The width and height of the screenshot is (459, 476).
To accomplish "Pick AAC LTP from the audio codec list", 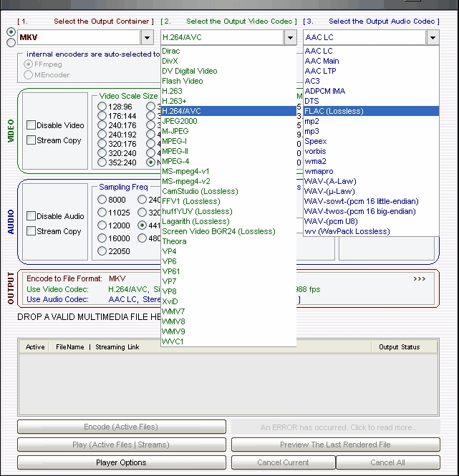I will pyautogui.click(x=371, y=71).
